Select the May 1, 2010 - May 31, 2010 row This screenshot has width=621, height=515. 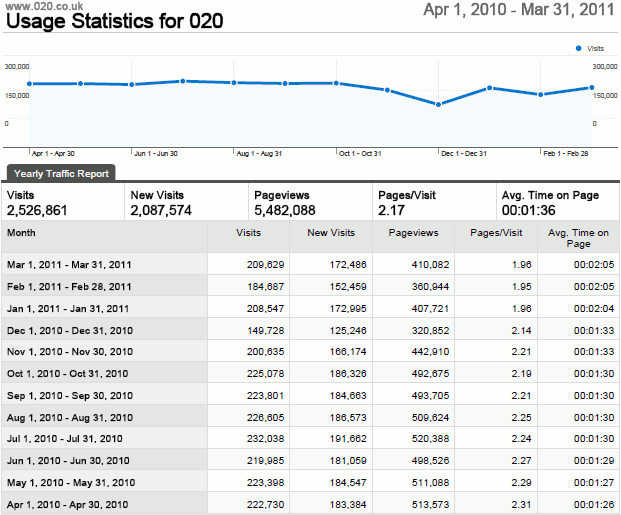(x=310, y=483)
